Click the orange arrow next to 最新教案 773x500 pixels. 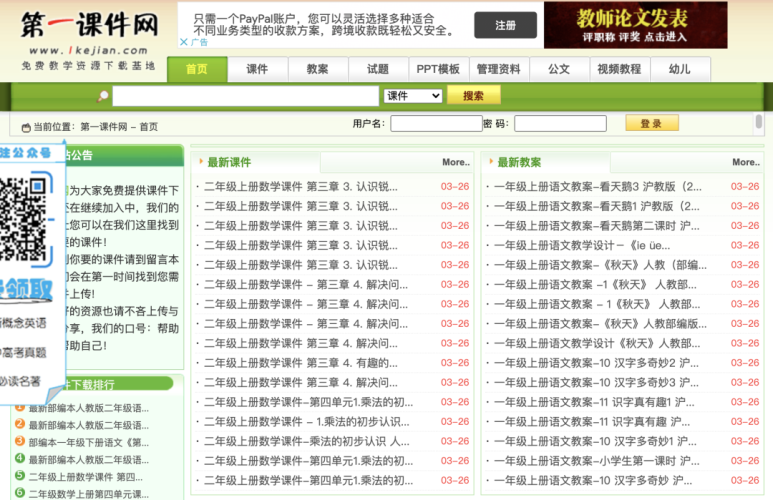tap(490, 161)
